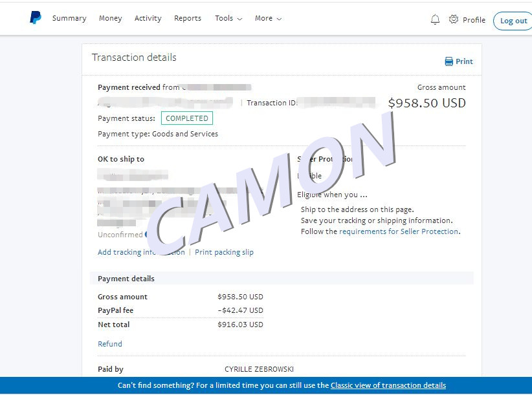Open requirements for Seller Protection link
The image size is (532, 395).
click(x=399, y=231)
